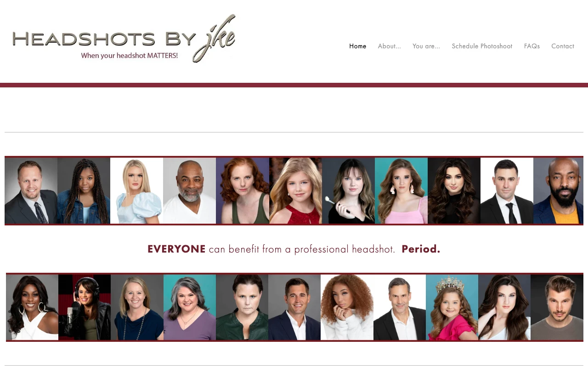588x368 pixels.
Task: Select the girl wearing a crown
Action: click(452, 307)
